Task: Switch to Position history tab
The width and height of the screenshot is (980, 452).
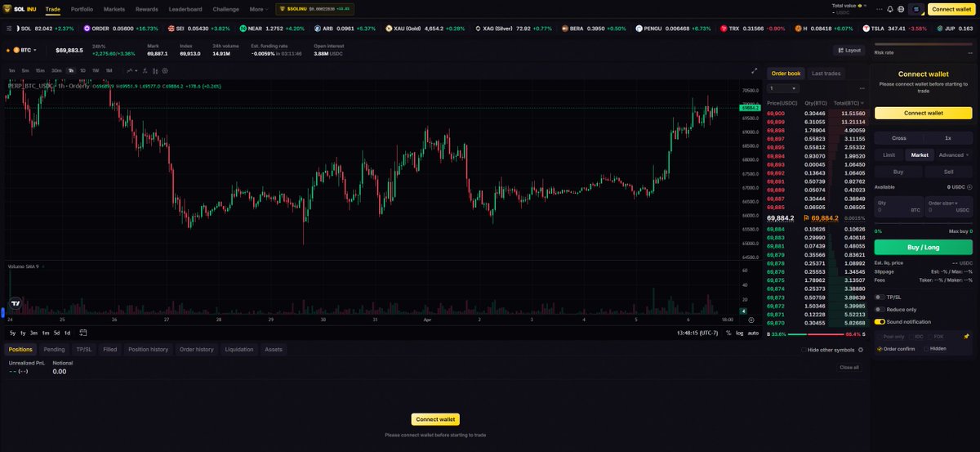Action: (x=148, y=349)
